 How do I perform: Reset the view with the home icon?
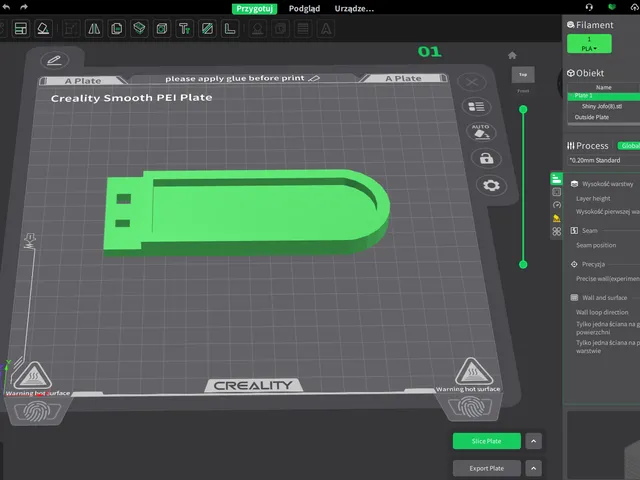coord(512,55)
